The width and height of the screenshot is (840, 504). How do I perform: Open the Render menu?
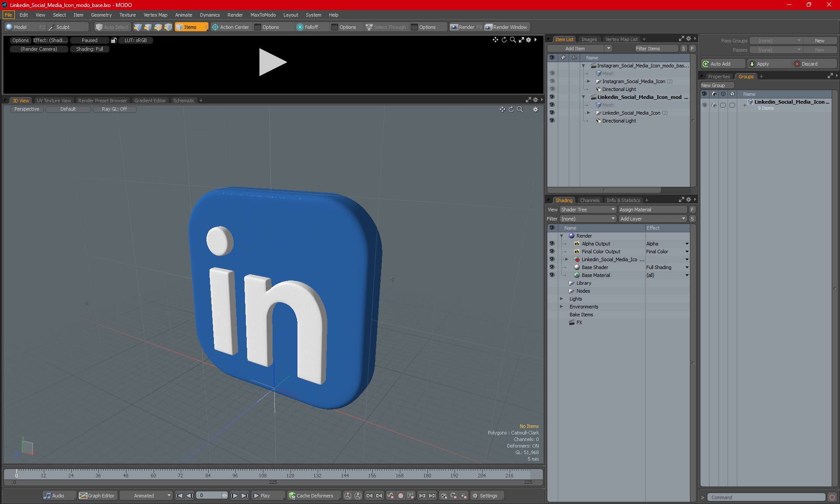point(235,15)
